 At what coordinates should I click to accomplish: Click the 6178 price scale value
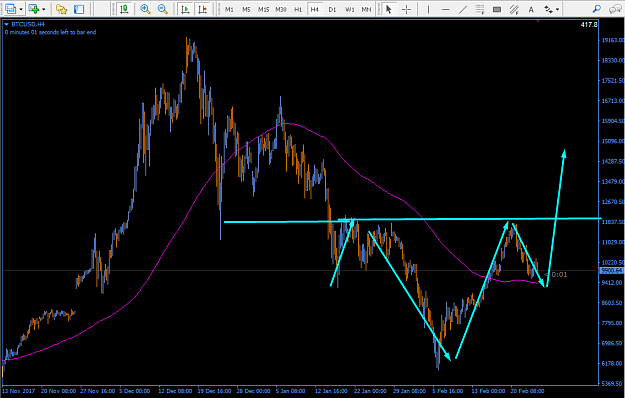point(613,363)
